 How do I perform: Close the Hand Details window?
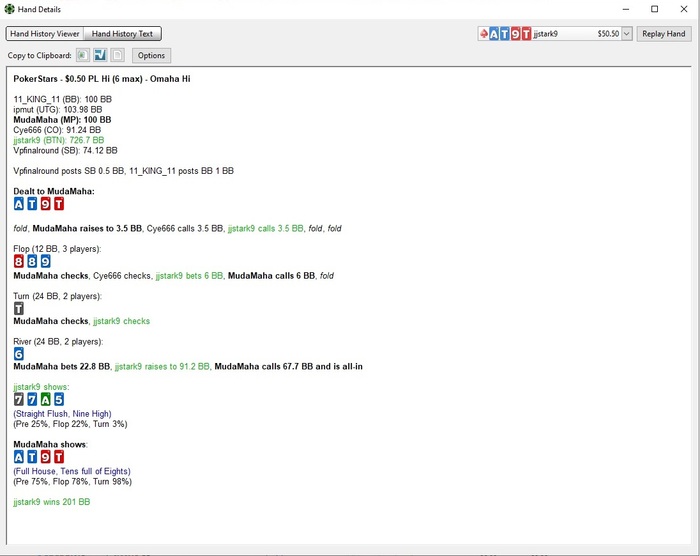(684, 9)
